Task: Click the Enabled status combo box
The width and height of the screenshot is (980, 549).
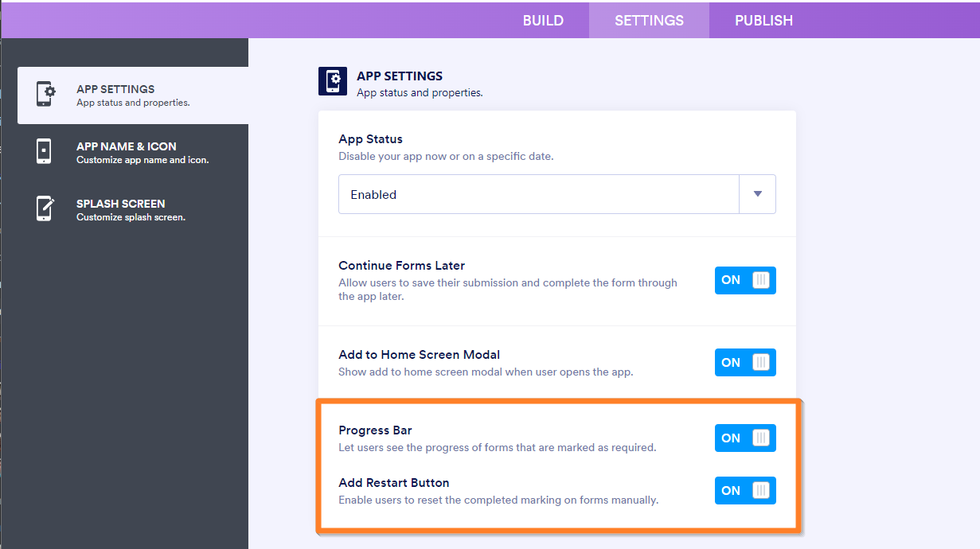Action: click(539, 194)
